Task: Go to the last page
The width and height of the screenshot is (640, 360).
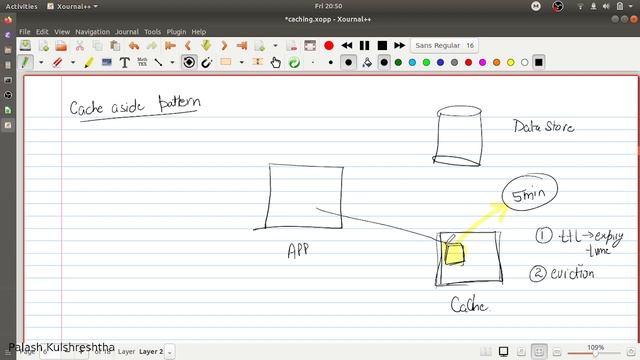Action: pyautogui.click(x=242, y=45)
